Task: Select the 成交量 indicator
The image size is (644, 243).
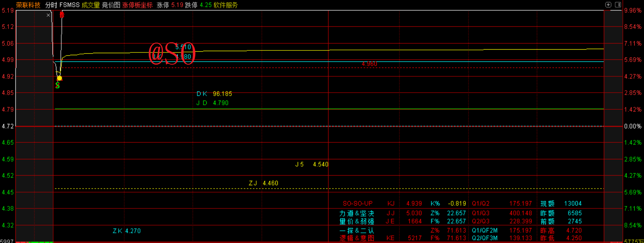Action: tap(91, 5)
